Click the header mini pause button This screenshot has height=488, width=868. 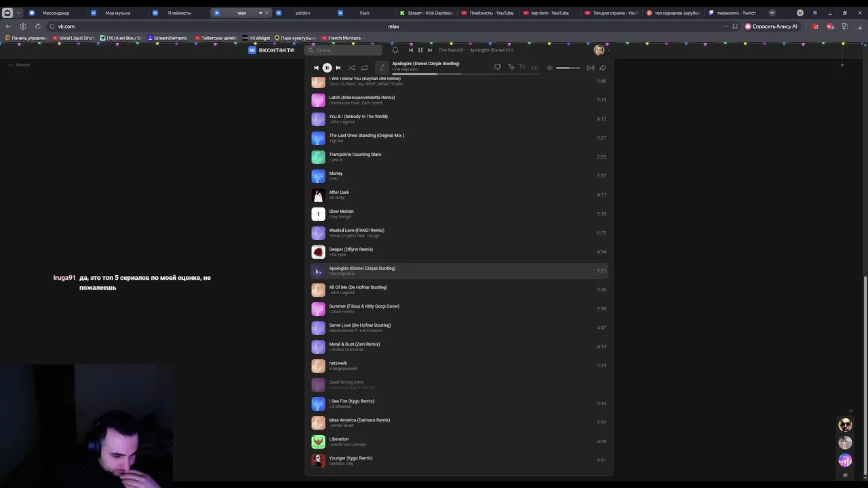(x=420, y=50)
